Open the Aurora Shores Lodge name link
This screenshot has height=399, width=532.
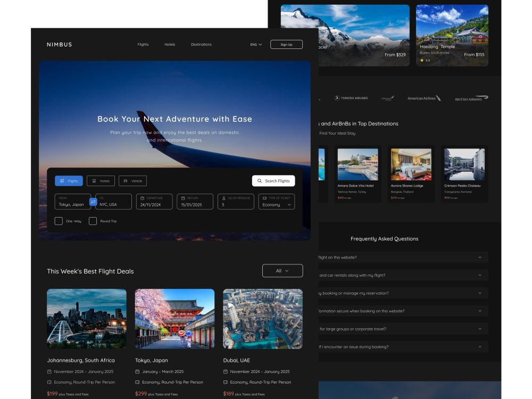[407, 186]
